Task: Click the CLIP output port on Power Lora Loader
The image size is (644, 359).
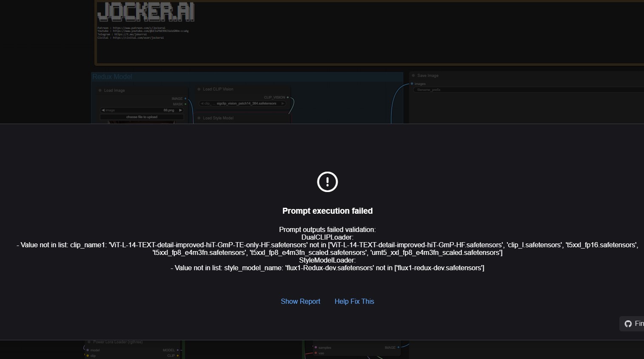Action: click(x=178, y=356)
